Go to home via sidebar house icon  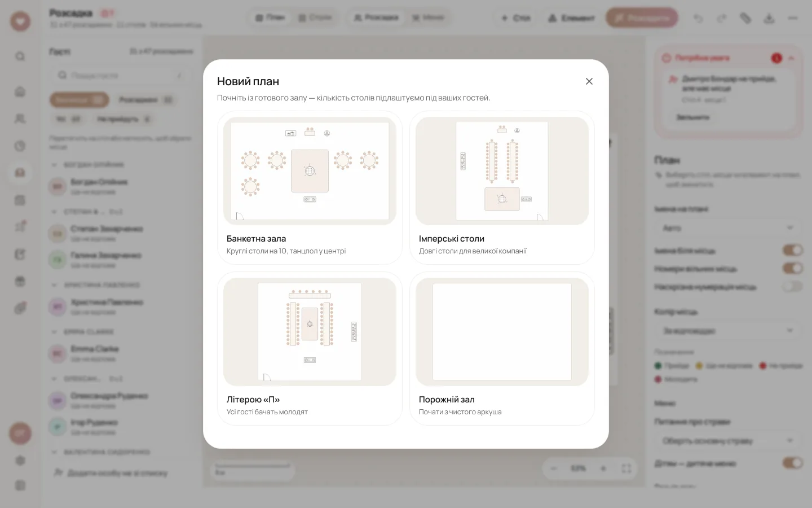20,91
